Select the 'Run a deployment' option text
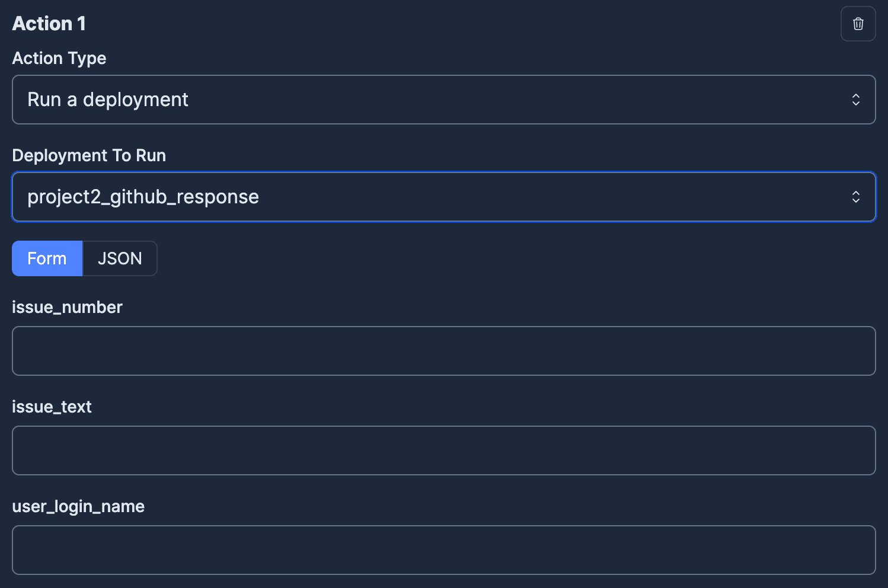Image resolution: width=888 pixels, height=588 pixels. point(108,100)
